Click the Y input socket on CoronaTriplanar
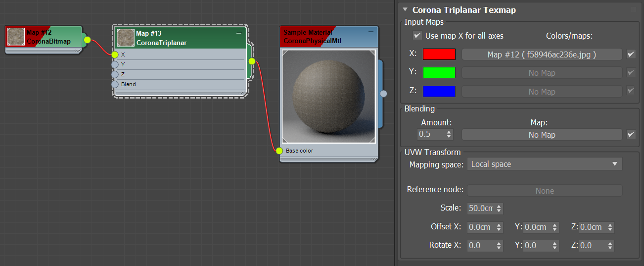644x266 pixels. click(115, 64)
